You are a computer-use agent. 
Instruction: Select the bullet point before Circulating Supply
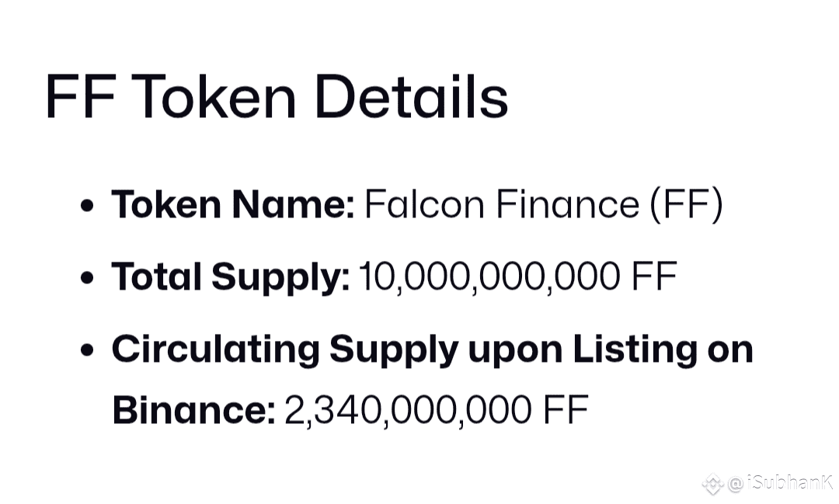tap(87, 350)
